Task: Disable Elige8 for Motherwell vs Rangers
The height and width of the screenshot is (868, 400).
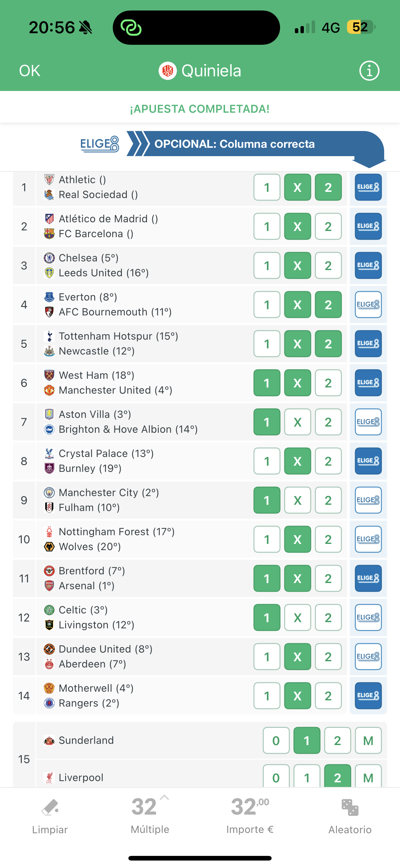Action: pos(368,696)
